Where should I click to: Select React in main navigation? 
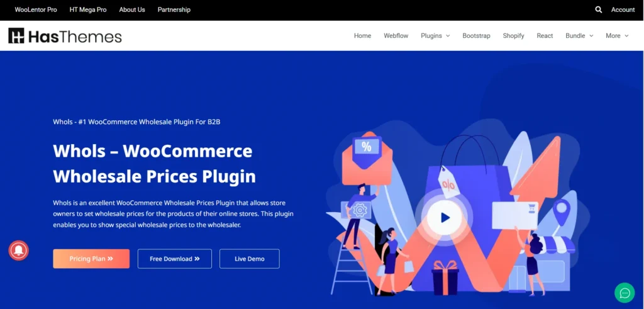545,36
